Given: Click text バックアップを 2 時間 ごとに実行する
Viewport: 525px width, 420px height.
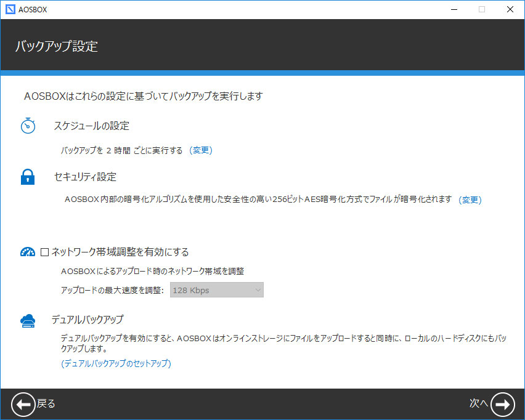Looking at the screenshot, I should [121, 150].
